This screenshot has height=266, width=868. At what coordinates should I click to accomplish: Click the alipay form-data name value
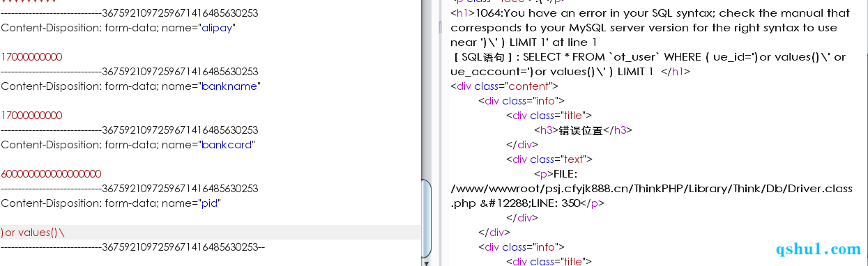tap(218, 28)
